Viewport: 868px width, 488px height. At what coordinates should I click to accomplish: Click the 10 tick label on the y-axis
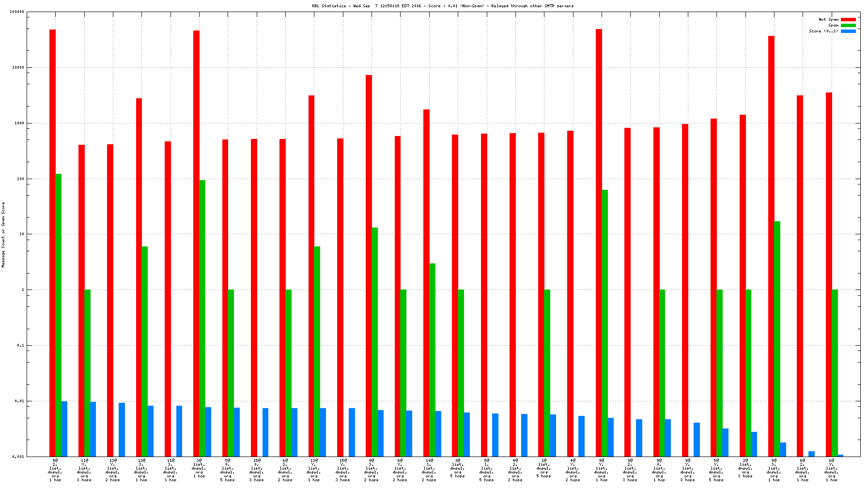click(x=21, y=234)
